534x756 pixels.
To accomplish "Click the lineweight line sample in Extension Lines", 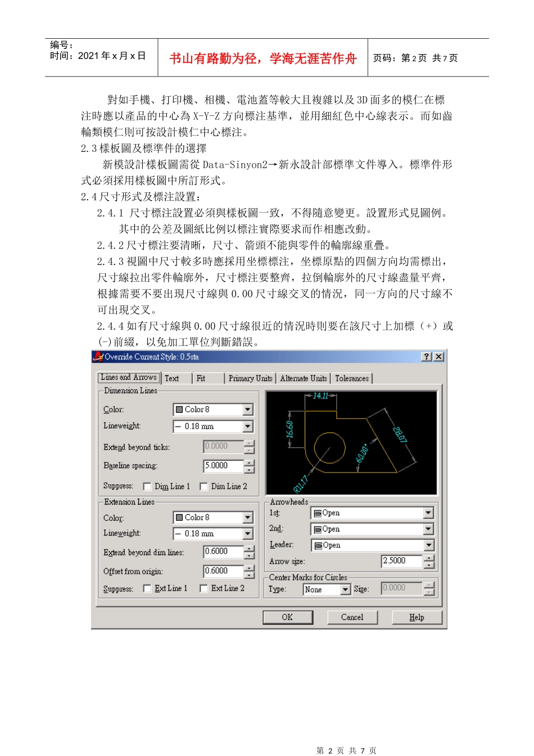I will (178, 534).
